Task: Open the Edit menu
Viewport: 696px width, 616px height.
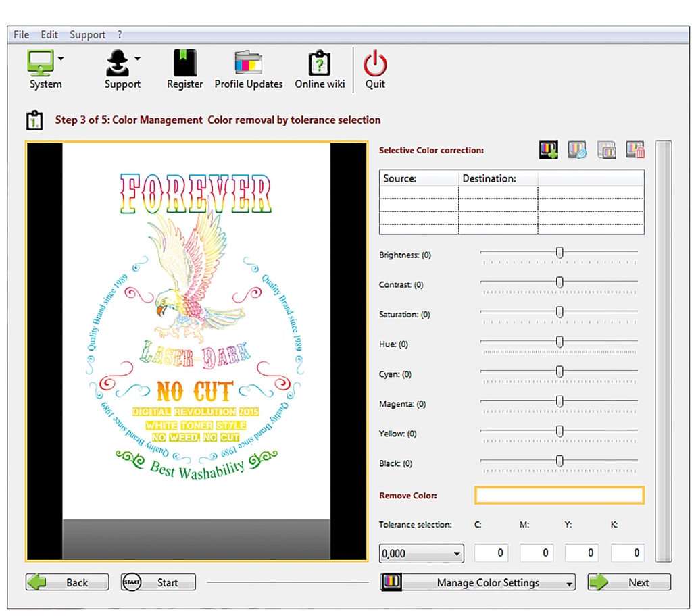Action: tap(49, 34)
